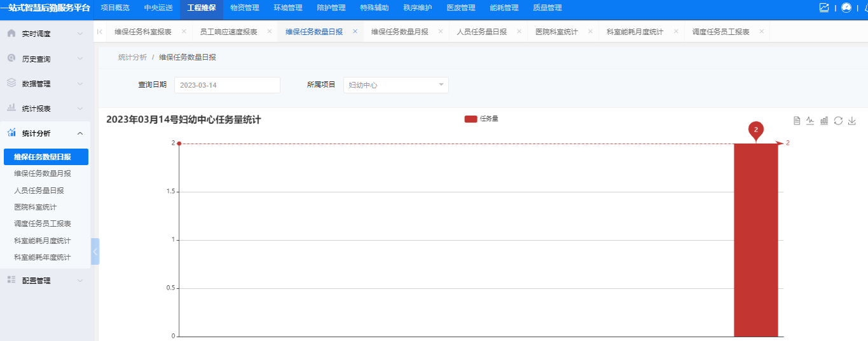Image resolution: width=868 pixels, height=341 pixels.
Task: Switch to the 医院科室统计 tab
Action: click(x=556, y=32)
